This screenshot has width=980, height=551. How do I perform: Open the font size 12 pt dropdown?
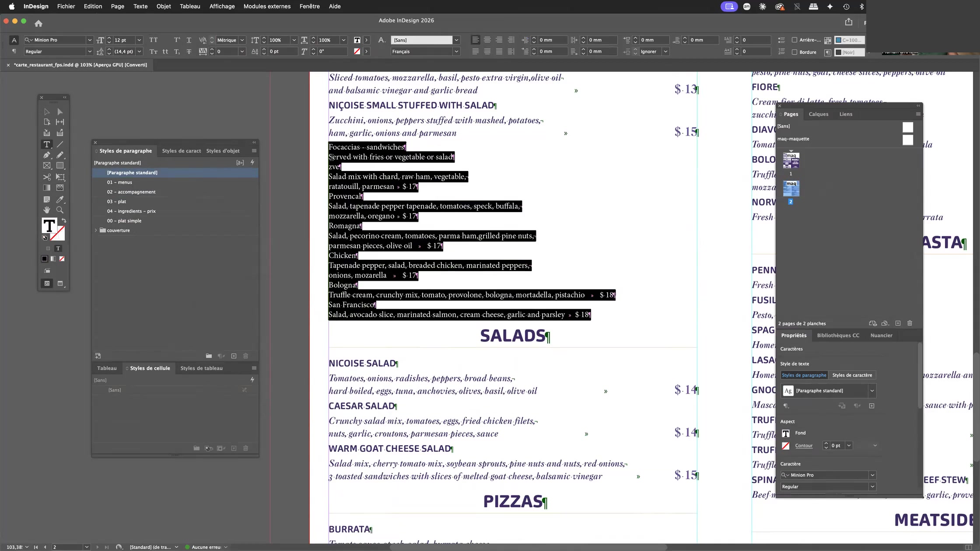coord(139,40)
